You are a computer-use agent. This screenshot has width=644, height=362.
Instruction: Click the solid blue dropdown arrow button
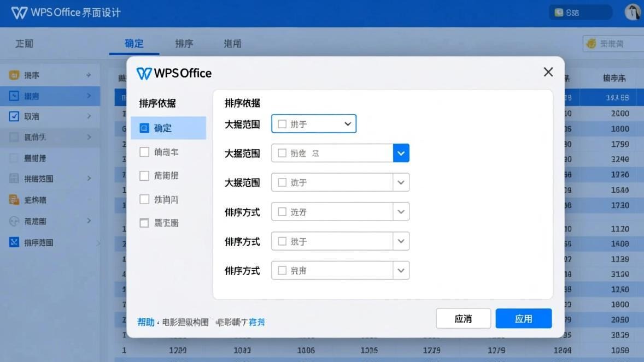pos(401,153)
